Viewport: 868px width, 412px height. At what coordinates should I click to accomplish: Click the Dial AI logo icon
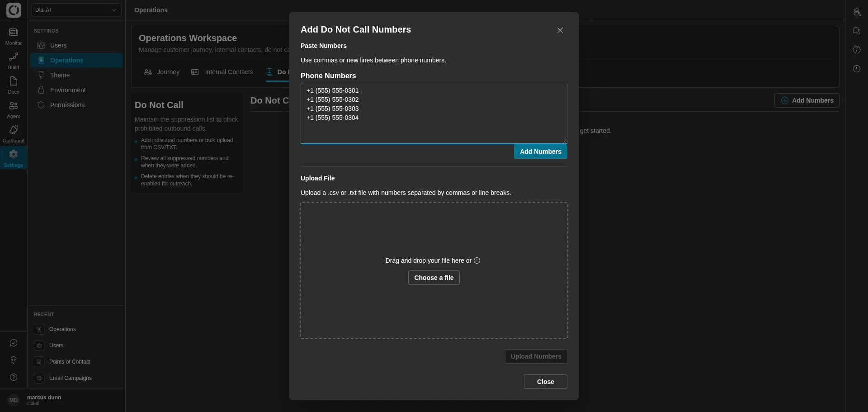14,10
